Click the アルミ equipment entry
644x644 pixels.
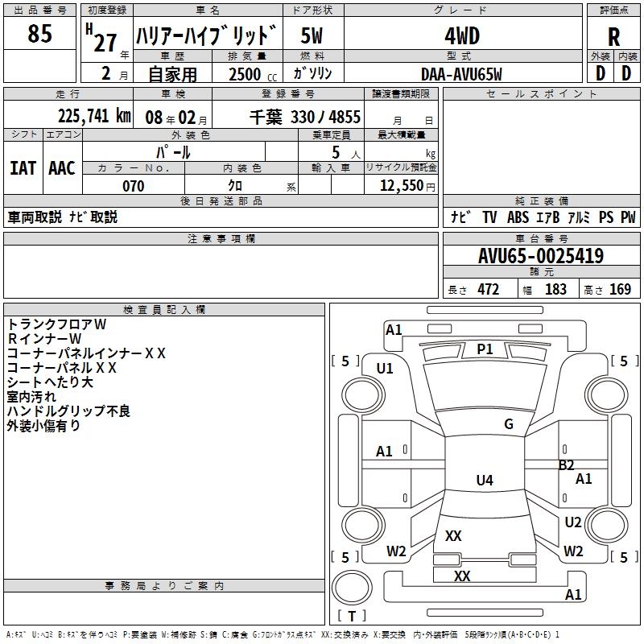[579, 217]
